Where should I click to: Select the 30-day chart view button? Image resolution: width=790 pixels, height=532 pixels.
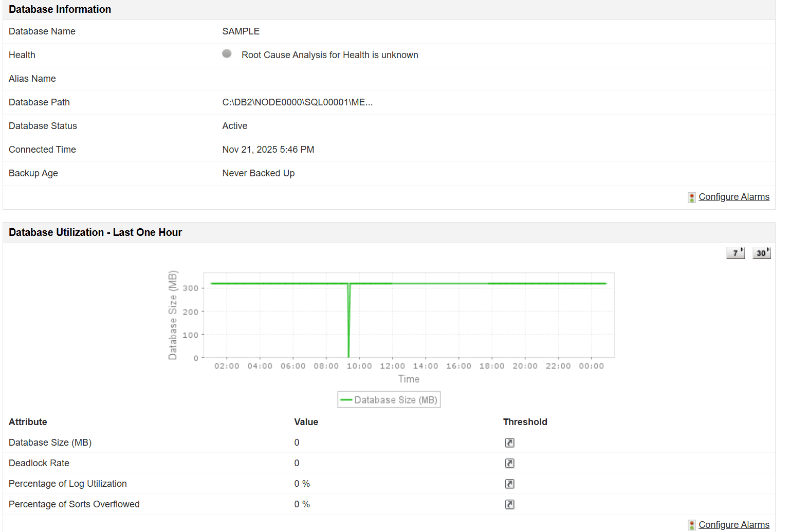click(x=761, y=252)
